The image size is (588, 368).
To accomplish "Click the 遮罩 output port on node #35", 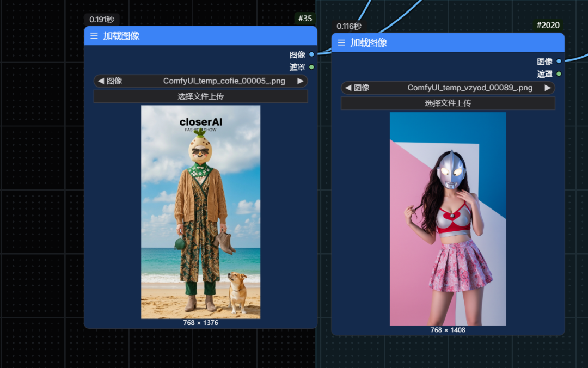I will pyautogui.click(x=311, y=67).
